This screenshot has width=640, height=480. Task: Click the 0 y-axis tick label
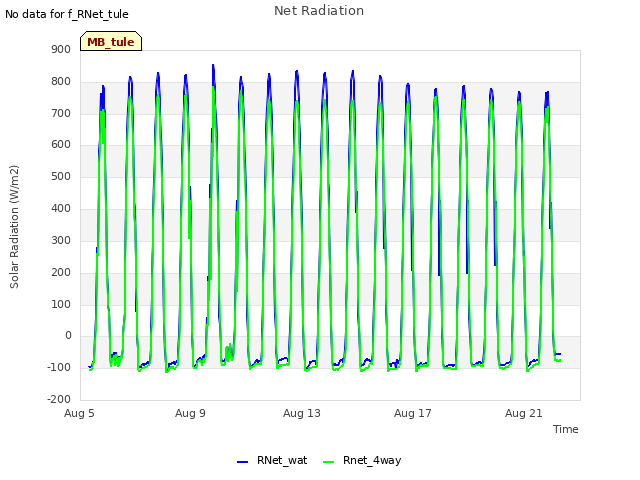click(x=68, y=336)
